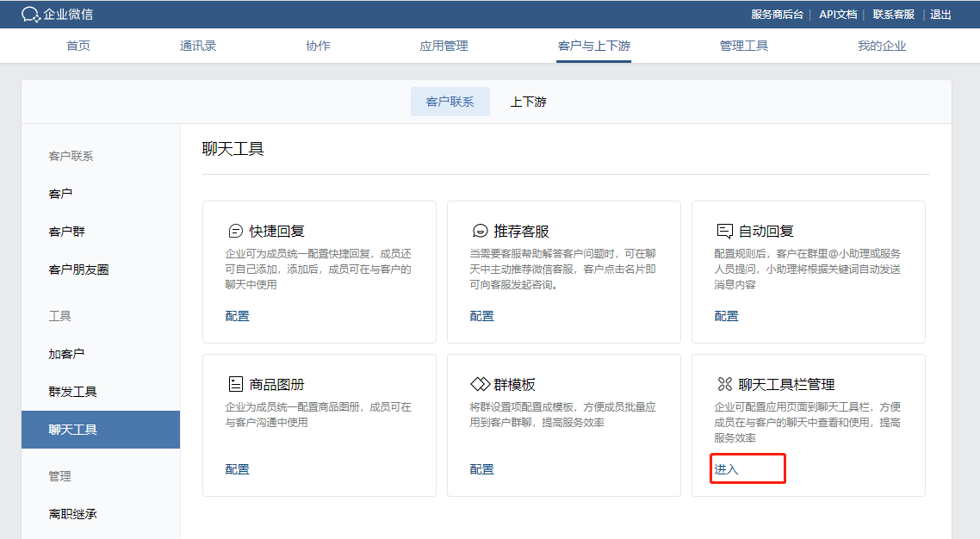This screenshot has height=539, width=980.
Task: Click the 自动回复 card title
Action: (x=766, y=231)
